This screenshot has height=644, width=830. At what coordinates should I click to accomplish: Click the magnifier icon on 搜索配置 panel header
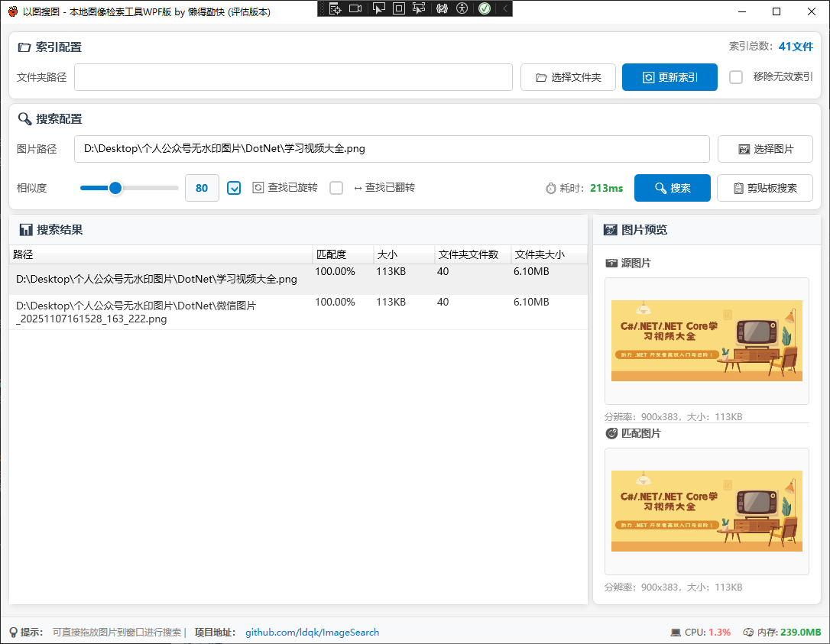pos(23,118)
